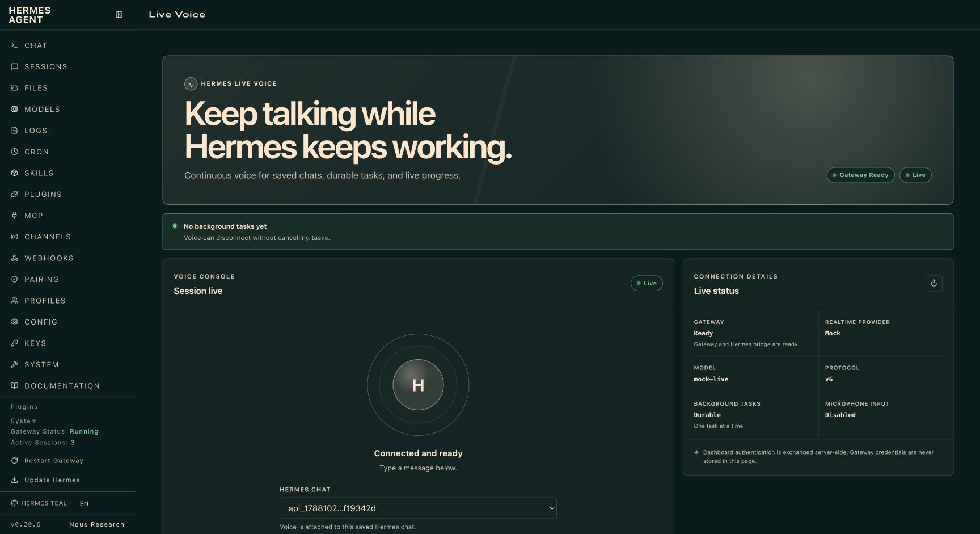
Task: Open the Chat menu item
Action: click(67, 45)
